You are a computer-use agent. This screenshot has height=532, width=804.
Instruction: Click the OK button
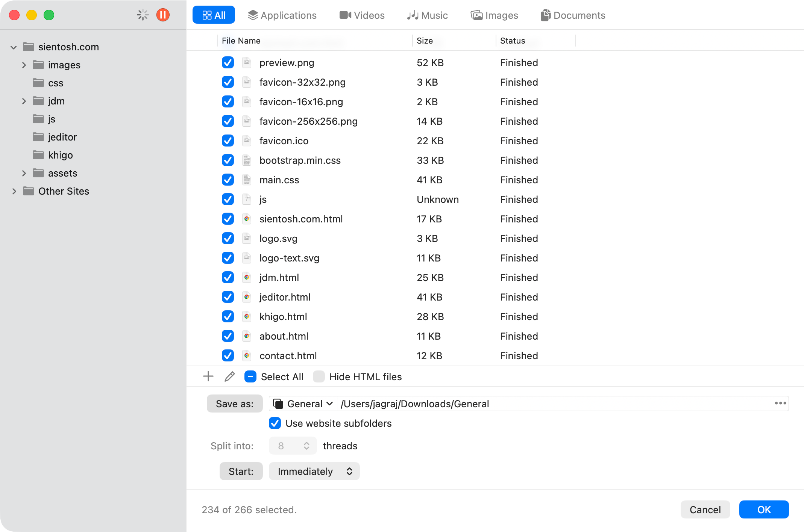click(x=763, y=509)
